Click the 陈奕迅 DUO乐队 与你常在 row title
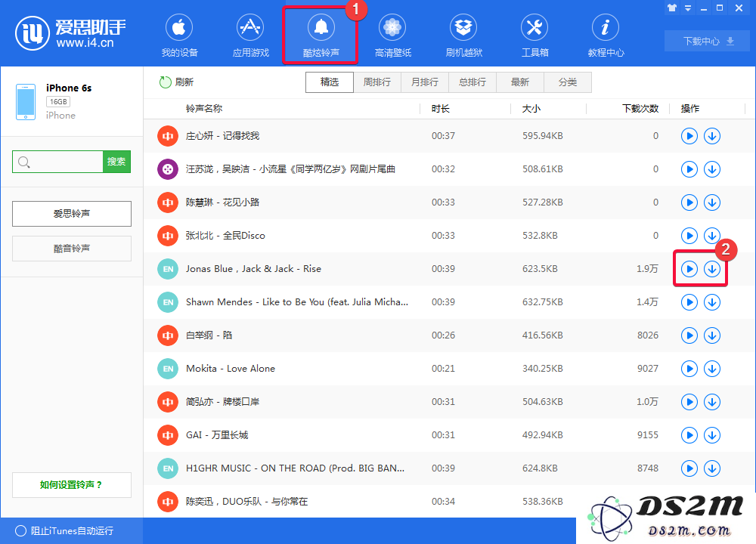Image resolution: width=756 pixels, height=544 pixels. click(247, 502)
